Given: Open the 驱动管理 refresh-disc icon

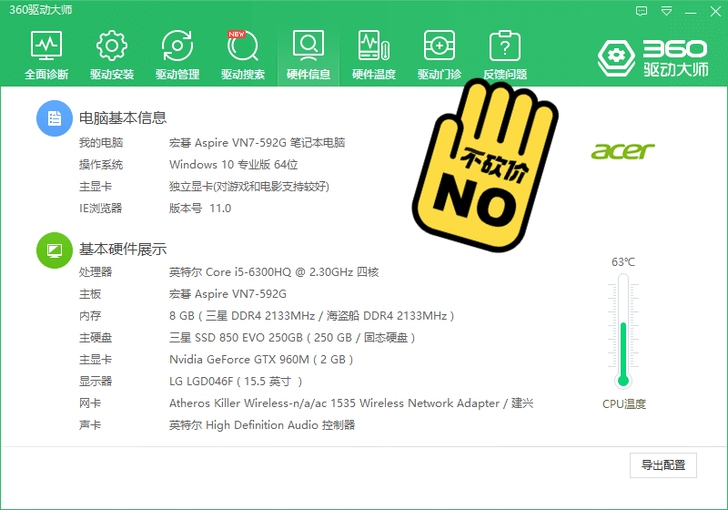Looking at the screenshot, I should click(177, 46).
